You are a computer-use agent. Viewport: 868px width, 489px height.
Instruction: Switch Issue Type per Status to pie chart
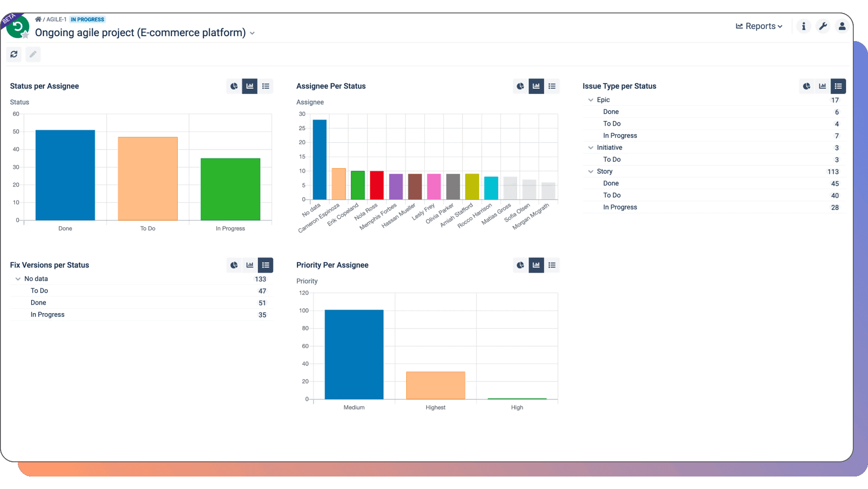(x=807, y=86)
